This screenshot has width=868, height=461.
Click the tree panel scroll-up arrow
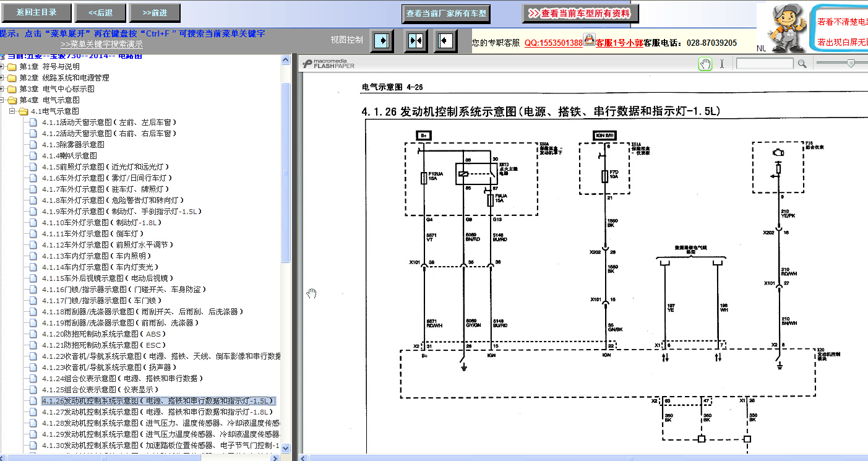click(286, 60)
